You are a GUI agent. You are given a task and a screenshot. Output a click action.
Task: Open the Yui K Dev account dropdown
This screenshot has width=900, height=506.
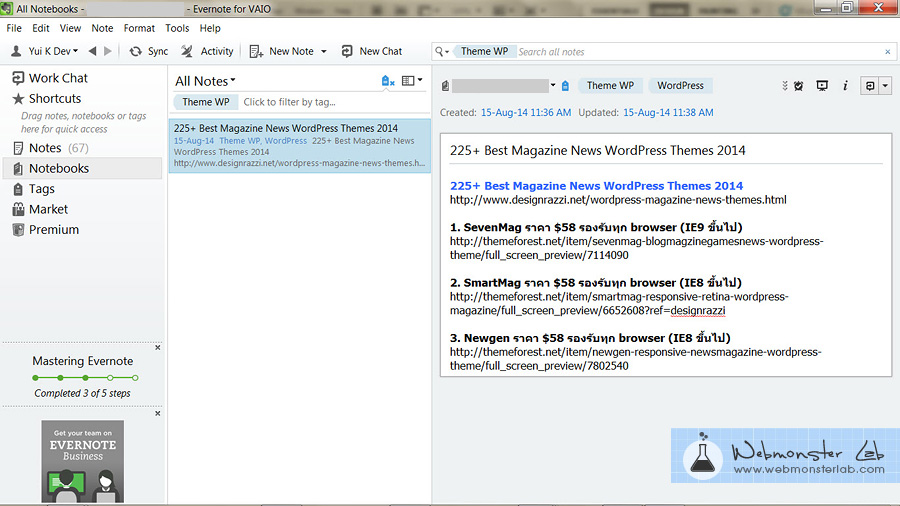(45, 51)
